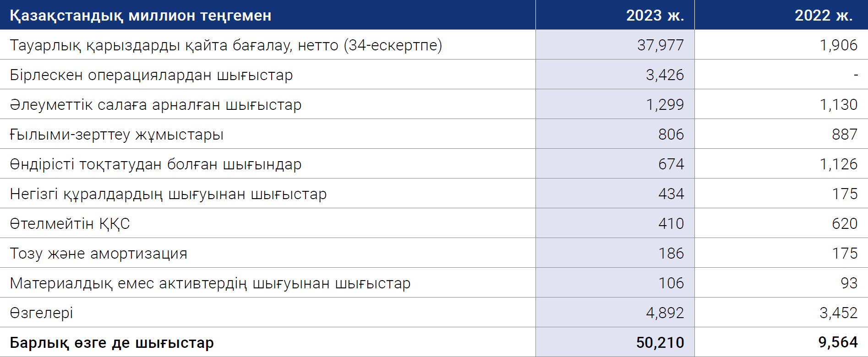
Task: Click the value 1,906 in 2022 column
Action: click(838, 45)
